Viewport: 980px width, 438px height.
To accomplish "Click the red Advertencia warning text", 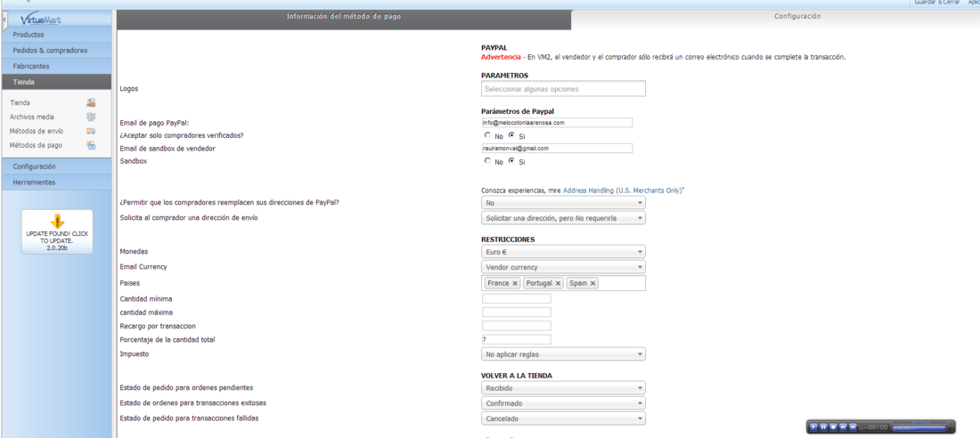I will [501, 57].
